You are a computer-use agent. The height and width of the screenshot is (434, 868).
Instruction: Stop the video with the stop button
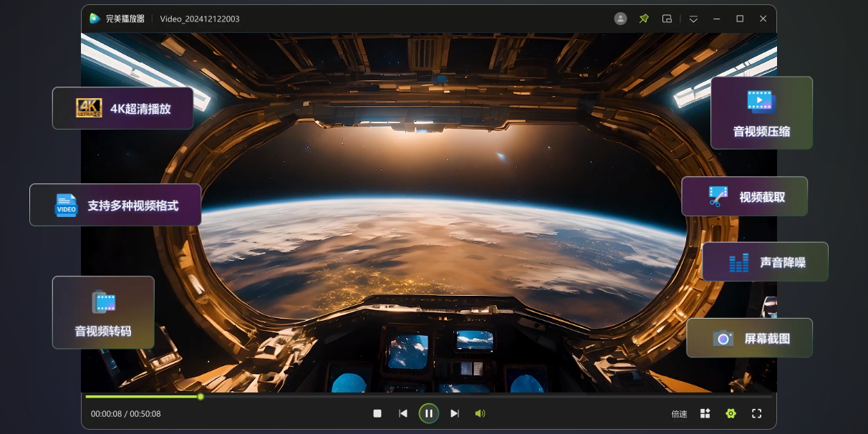pyautogui.click(x=377, y=413)
